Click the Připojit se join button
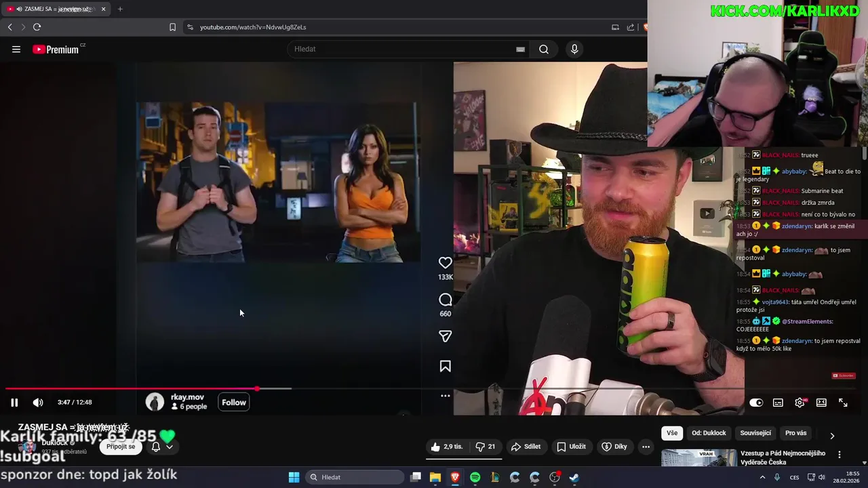The image size is (868, 488). pos(121,447)
